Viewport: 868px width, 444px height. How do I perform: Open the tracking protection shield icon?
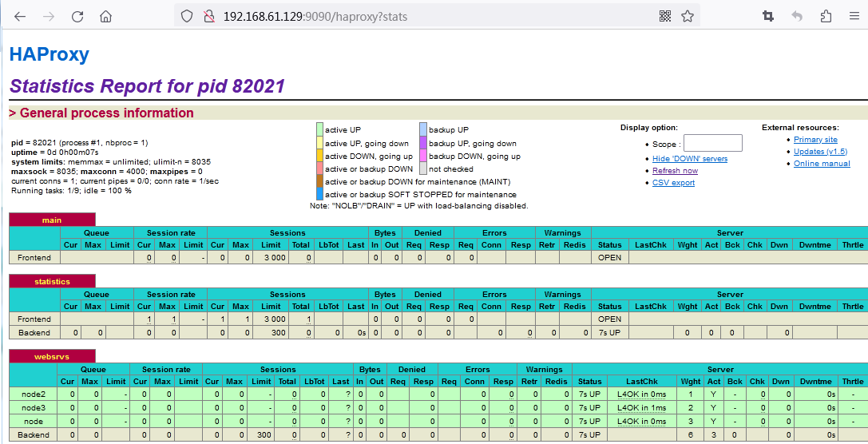[187, 17]
